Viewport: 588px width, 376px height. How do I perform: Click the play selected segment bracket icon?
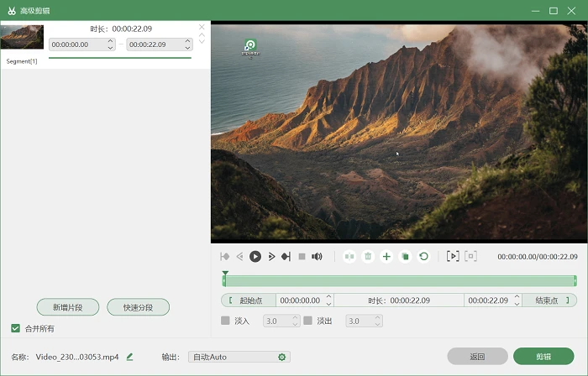coord(453,256)
